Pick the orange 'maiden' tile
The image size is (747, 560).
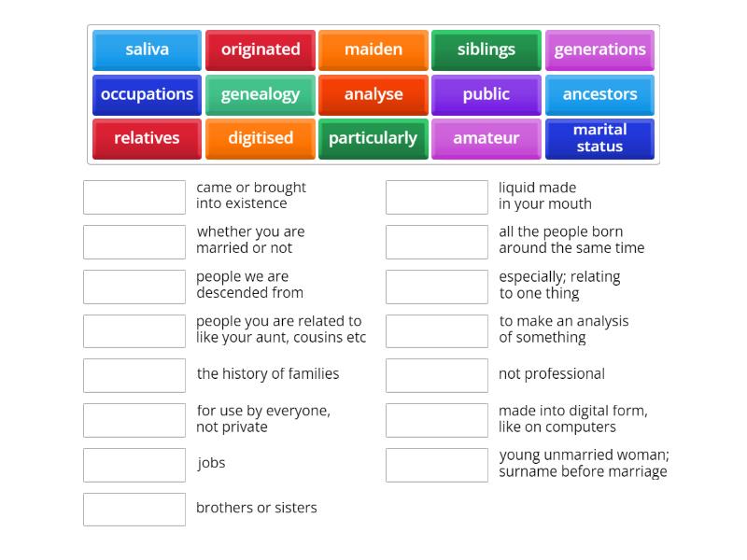[x=373, y=50]
